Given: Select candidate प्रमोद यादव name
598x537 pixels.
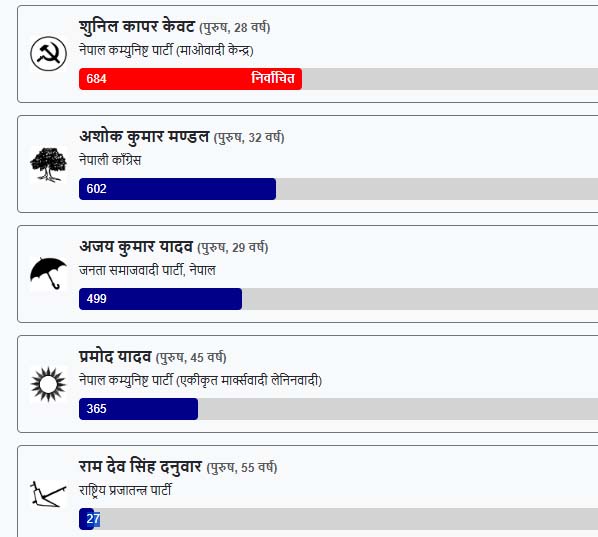Looking at the screenshot, I should point(115,357).
